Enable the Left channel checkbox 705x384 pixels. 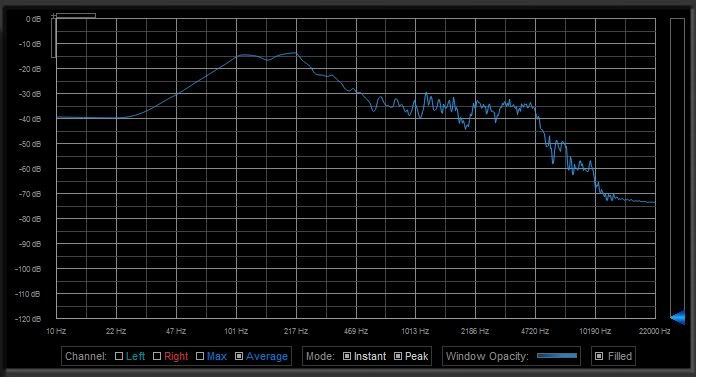pyautogui.click(x=119, y=356)
